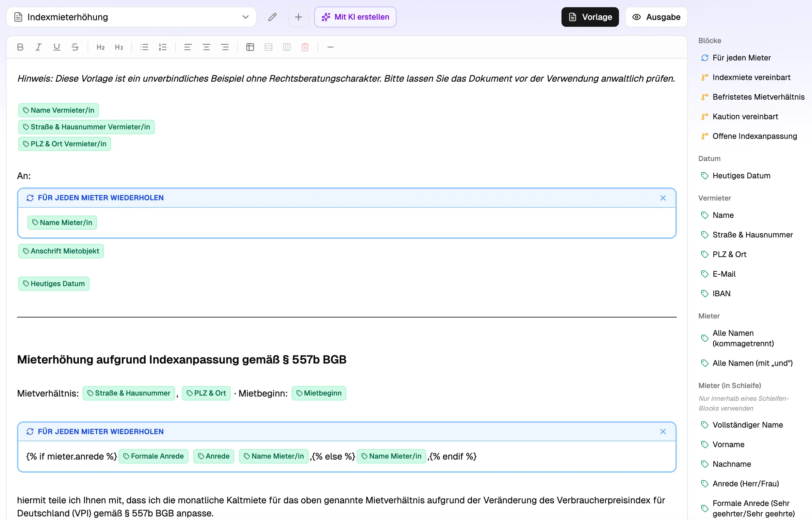Align text left

point(188,47)
